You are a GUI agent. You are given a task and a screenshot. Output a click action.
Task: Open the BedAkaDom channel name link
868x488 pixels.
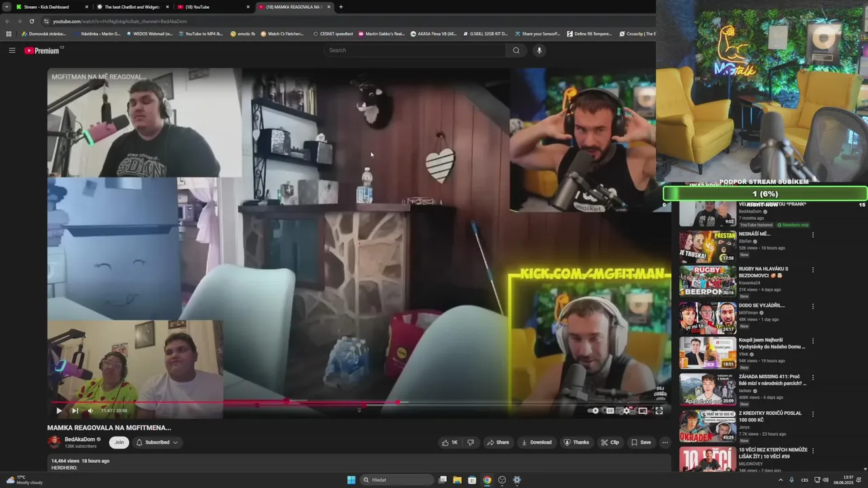point(80,439)
